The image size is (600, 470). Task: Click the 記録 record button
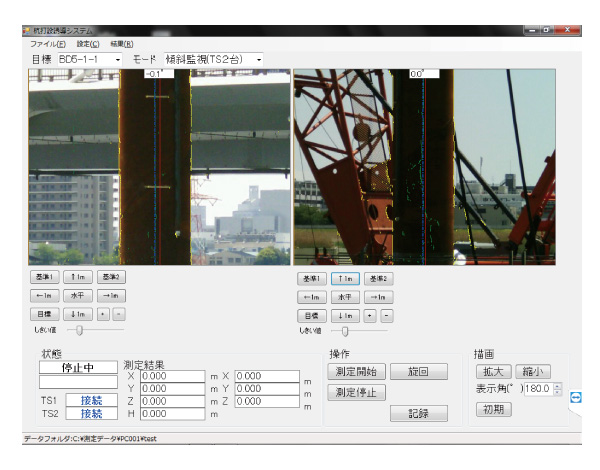click(x=419, y=413)
